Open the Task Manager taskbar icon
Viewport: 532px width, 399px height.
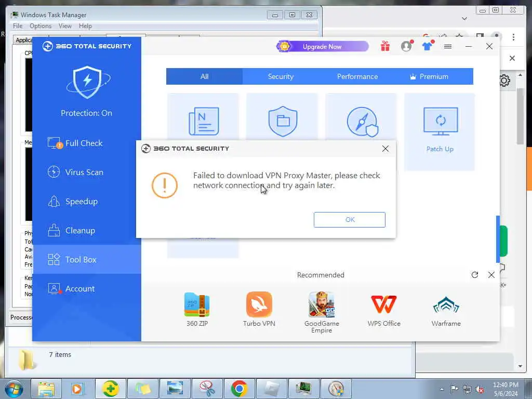pos(303,389)
